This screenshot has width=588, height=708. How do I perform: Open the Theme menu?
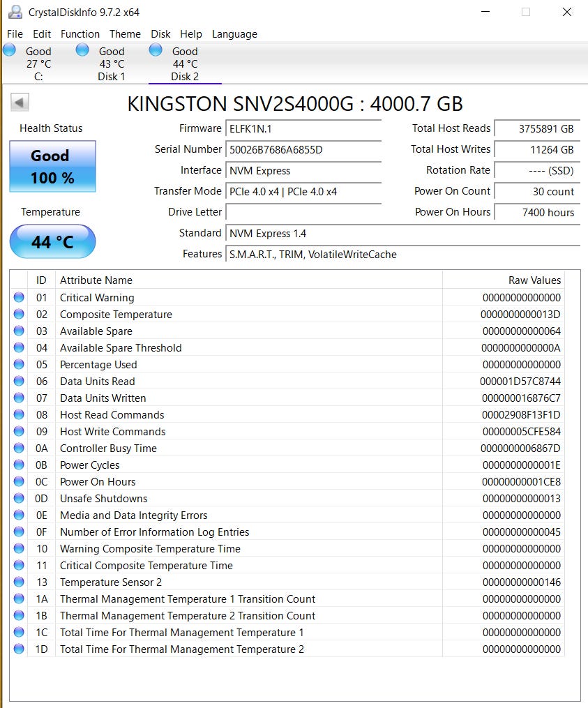125,34
